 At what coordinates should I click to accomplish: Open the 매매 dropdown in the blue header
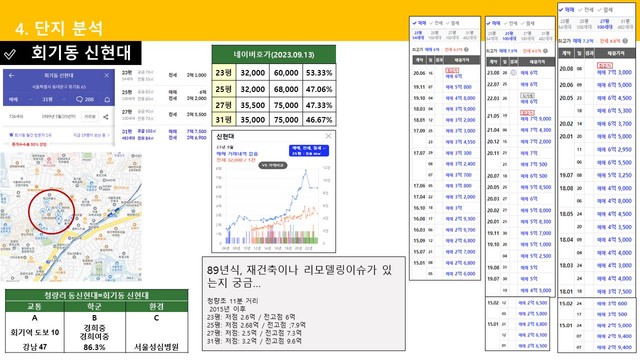[20, 99]
